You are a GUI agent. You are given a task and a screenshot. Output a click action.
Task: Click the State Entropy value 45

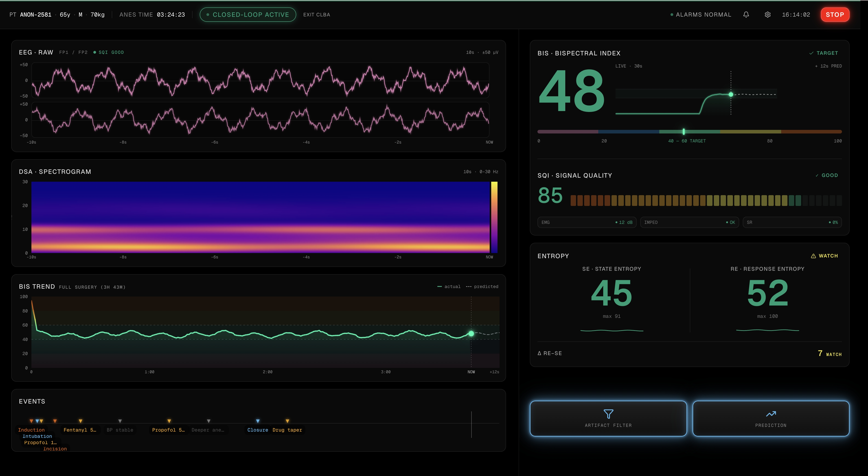[612, 293]
